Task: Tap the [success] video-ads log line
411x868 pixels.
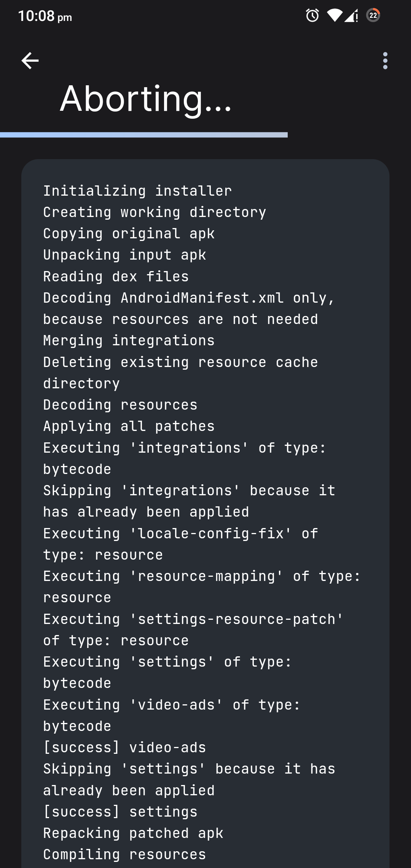Action: 124,747
